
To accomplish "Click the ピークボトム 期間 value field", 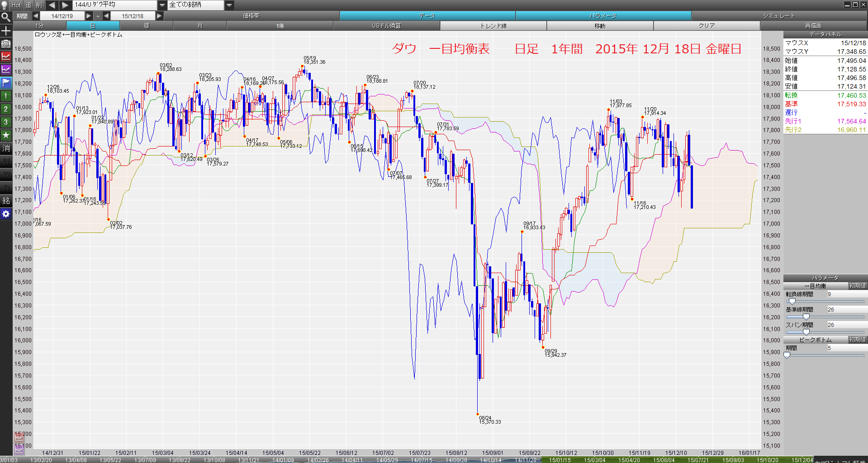I will coord(847,348).
